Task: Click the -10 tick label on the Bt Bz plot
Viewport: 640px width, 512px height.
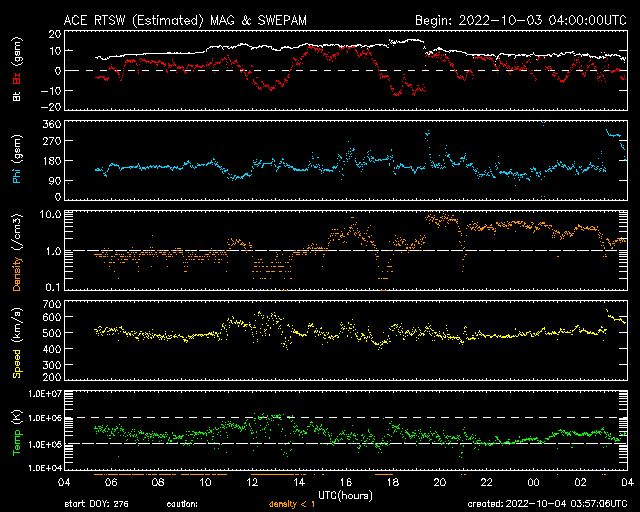Action: tap(51, 91)
